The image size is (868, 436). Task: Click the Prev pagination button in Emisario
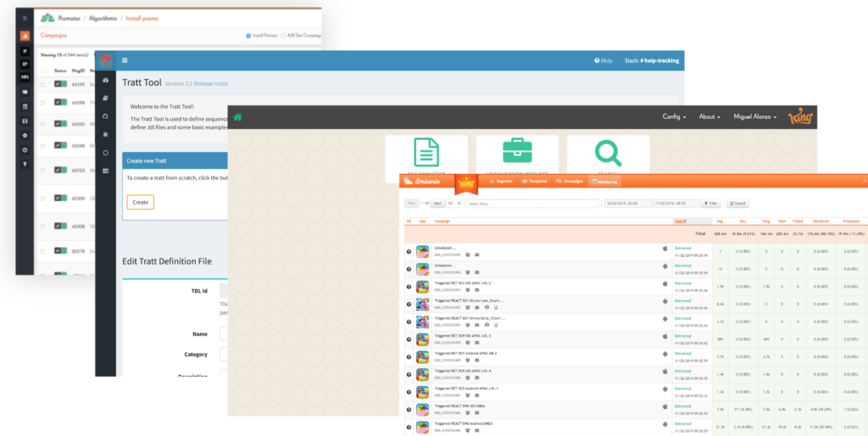(x=411, y=204)
